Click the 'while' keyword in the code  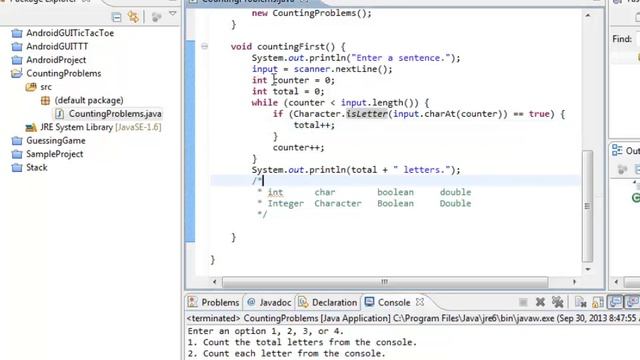pyautogui.click(x=264, y=103)
